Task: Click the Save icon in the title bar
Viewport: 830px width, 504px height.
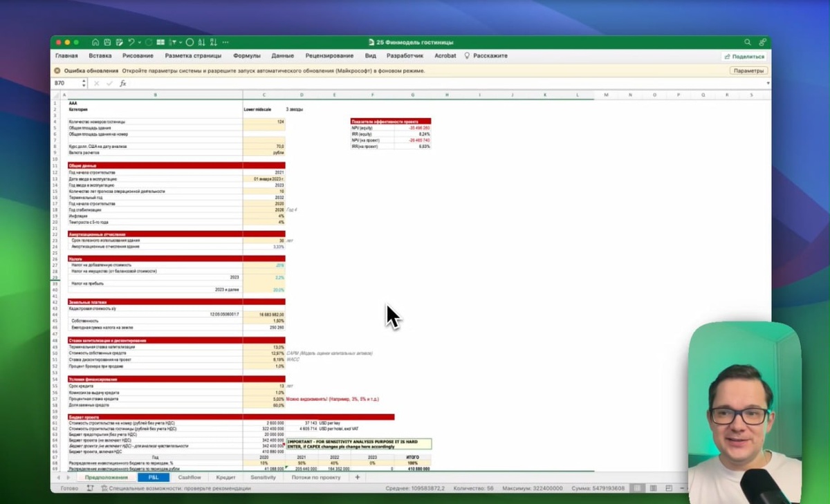Action: click(x=107, y=42)
